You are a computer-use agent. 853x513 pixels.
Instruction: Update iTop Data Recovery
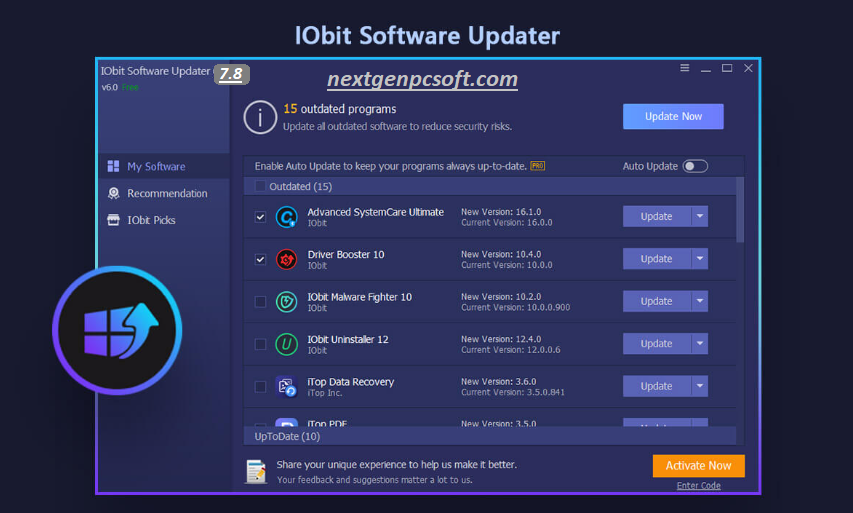point(657,386)
